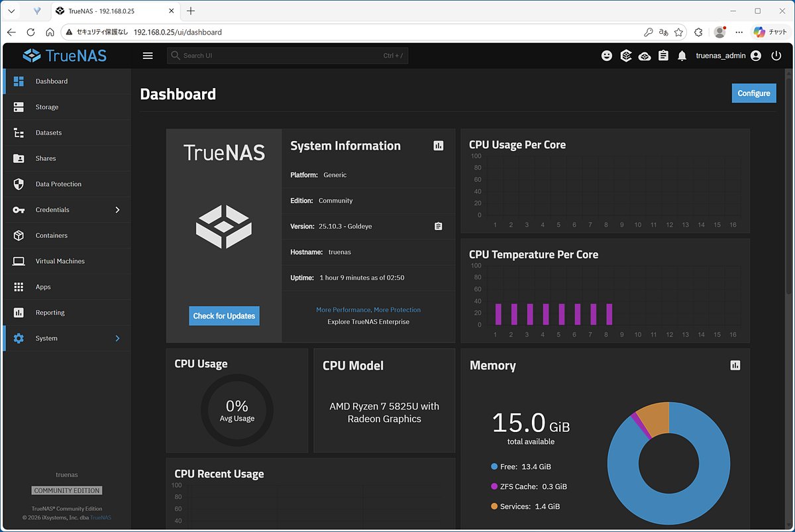795x532 pixels.
Task: Select the Shares menu item
Action: [67, 158]
